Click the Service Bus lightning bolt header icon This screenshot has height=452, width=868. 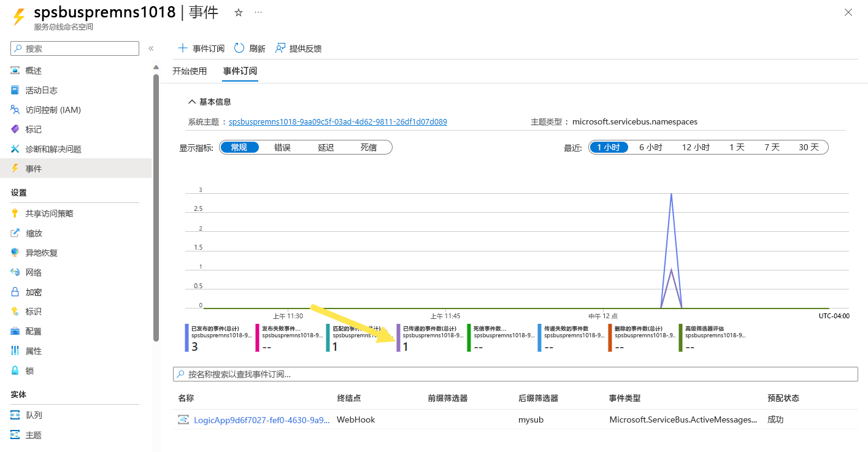[18, 17]
